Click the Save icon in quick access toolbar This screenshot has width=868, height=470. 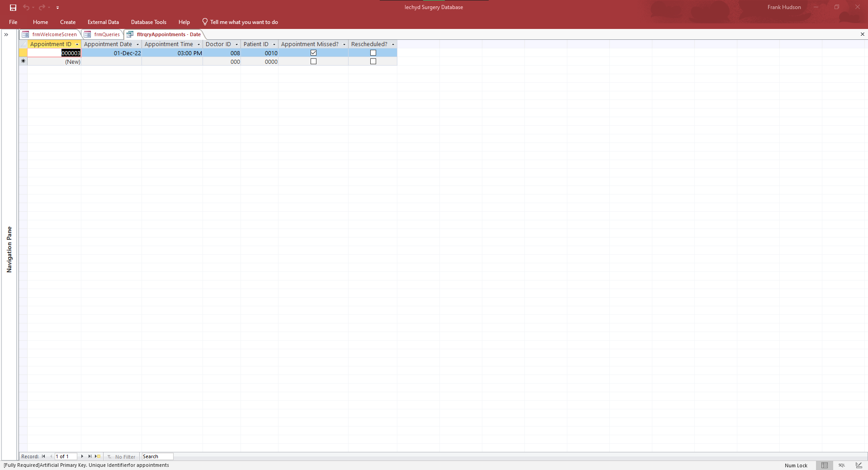pos(13,8)
